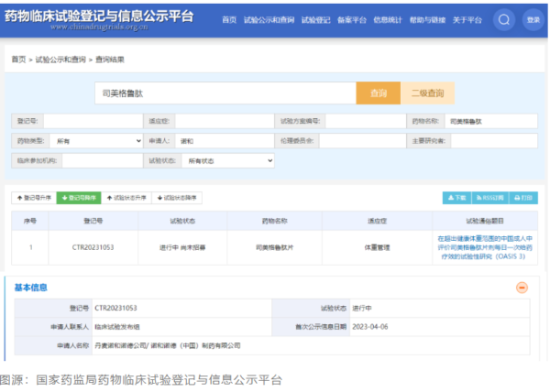Click site title 药物临床试验登记与信息公示平台
Image resolution: width=550 pixels, height=392 pixels.
point(99,16)
